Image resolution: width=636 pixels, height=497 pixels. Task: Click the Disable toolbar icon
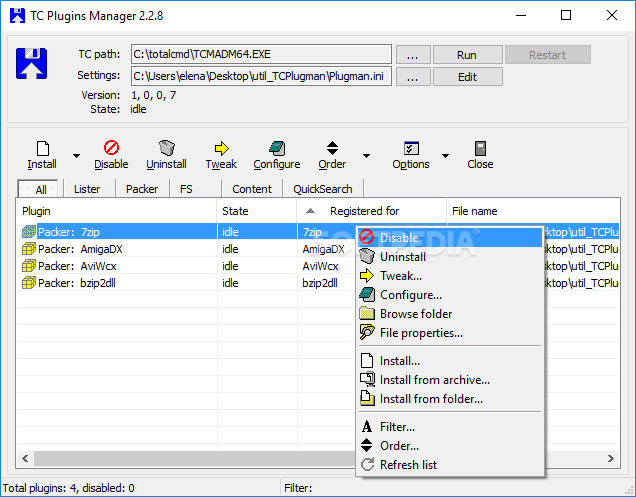pyautogui.click(x=111, y=148)
